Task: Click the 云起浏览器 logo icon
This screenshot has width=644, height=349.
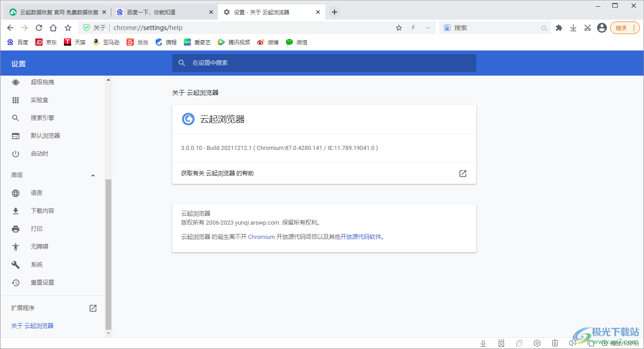Action: click(x=188, y=119)
